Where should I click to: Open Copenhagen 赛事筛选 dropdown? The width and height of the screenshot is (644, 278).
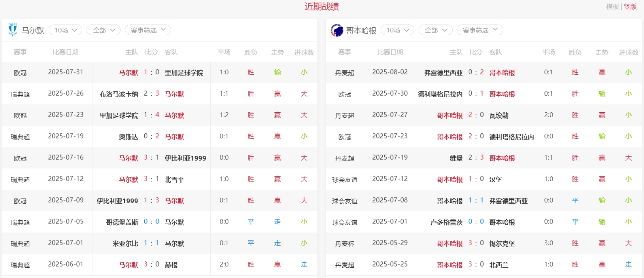480,30
